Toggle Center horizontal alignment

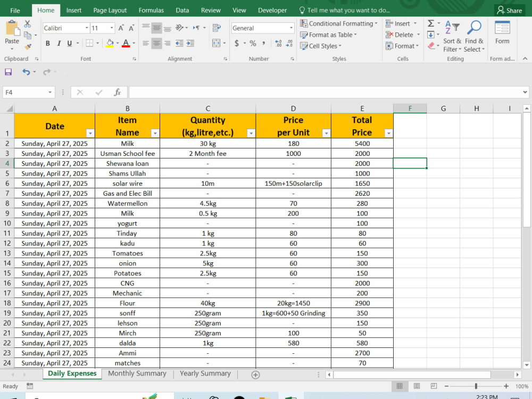(x=156, y=43)
